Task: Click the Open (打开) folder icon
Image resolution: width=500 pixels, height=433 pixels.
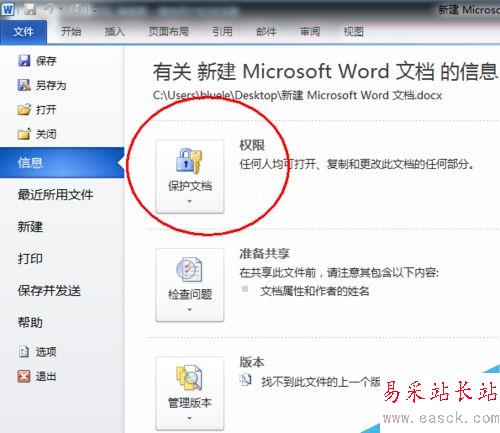Action: pyautogui.click(x=24, y=110)
